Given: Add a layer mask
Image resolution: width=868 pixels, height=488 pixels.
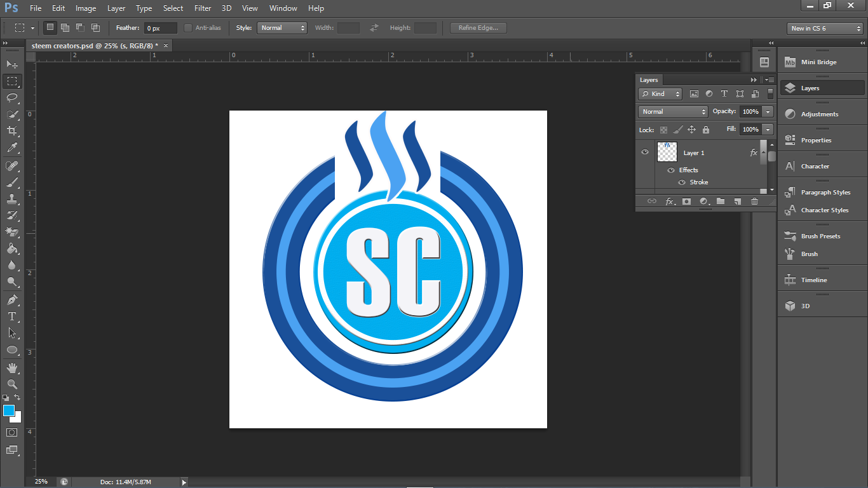Looking at the screenshot, I should [686, 201].
